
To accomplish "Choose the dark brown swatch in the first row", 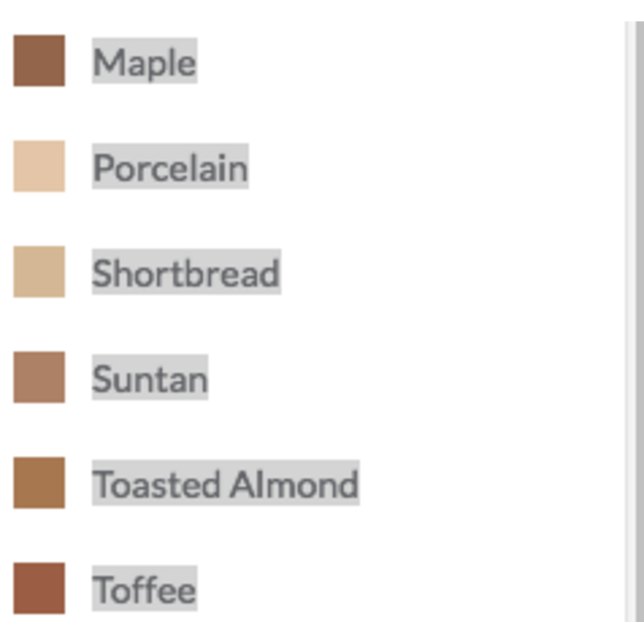I will point(39,60).
